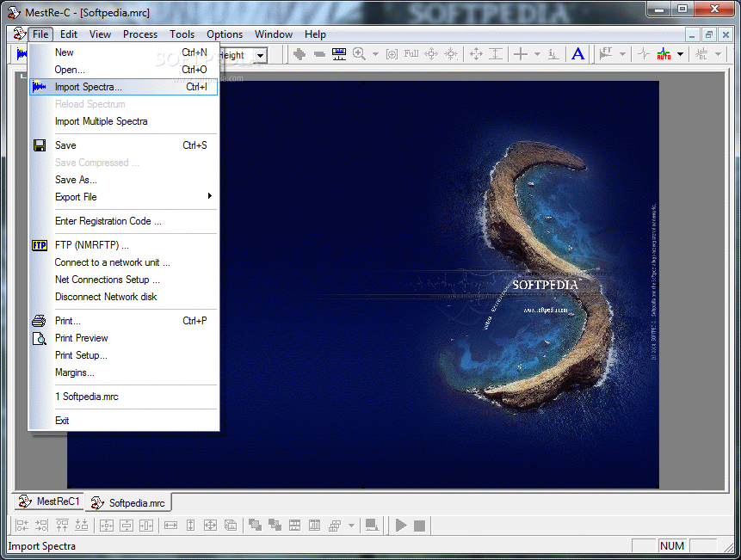Open the baseline correction dropdown arrow
741x560 pixels.
pos(719,54)
